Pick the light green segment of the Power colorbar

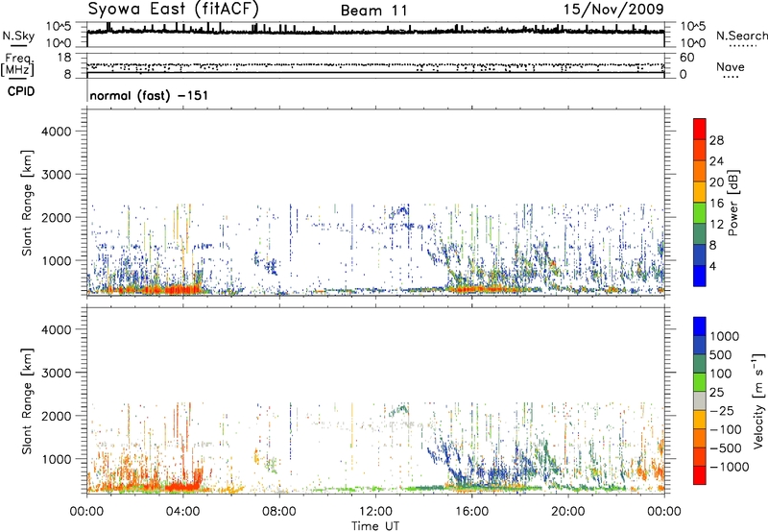tap(700, 212)
